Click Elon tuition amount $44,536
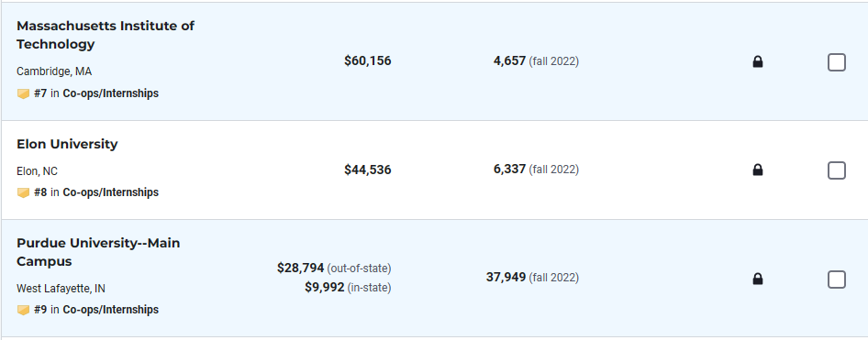This screenshot has width=868, height=340. pyautogui.click(x=368, y=170)
